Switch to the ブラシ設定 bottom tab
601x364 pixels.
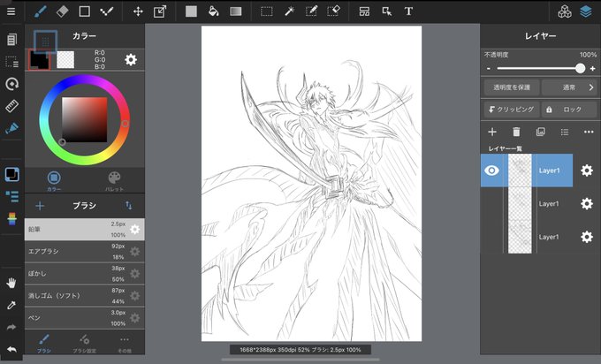click(x=84, y=343)
